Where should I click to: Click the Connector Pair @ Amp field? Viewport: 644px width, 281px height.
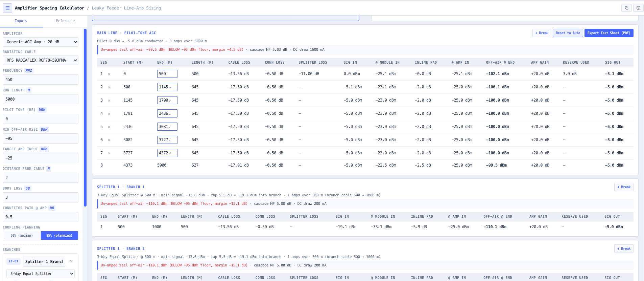pos(41,217)
